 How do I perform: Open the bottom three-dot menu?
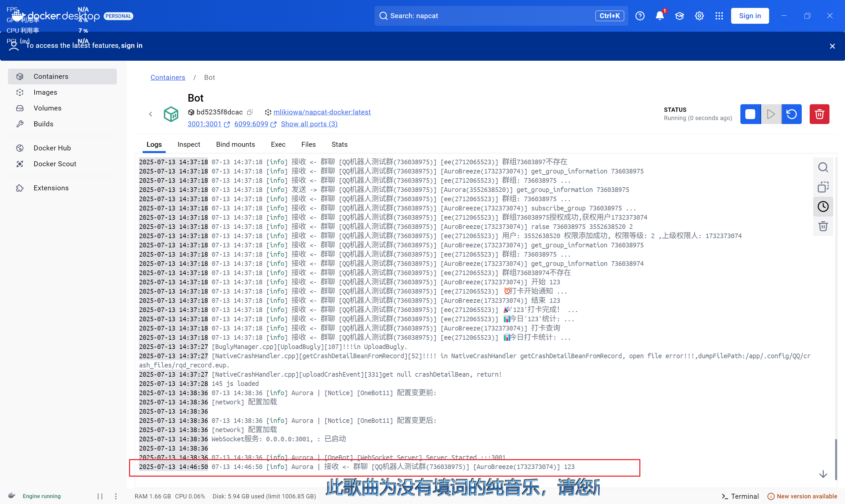[116, 496]
